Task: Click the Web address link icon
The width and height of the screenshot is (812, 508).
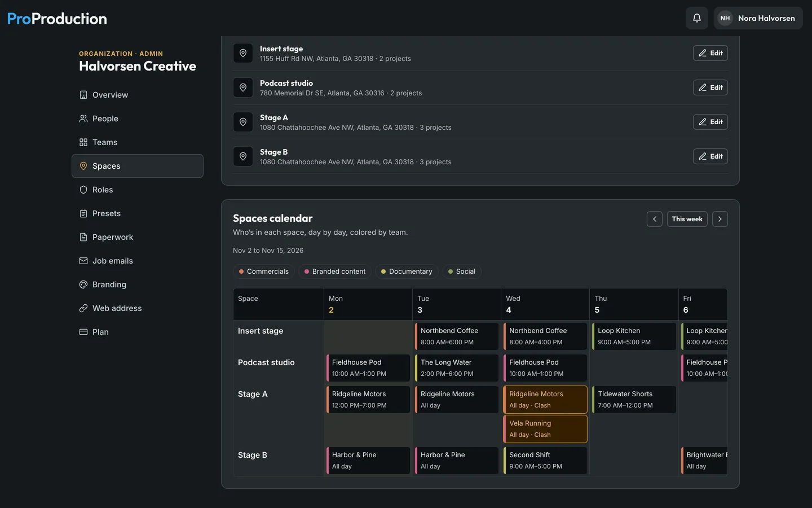Action: [83, 308]
